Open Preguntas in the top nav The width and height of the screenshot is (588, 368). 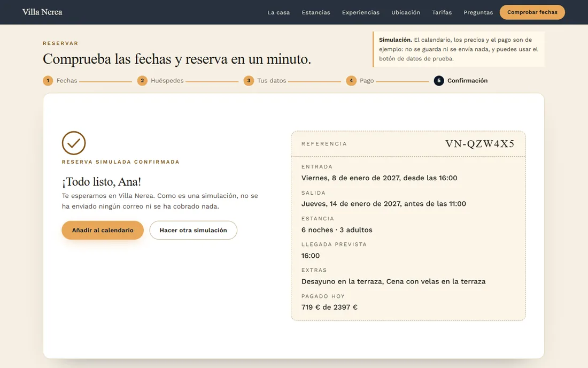click(x=478, y=12)
